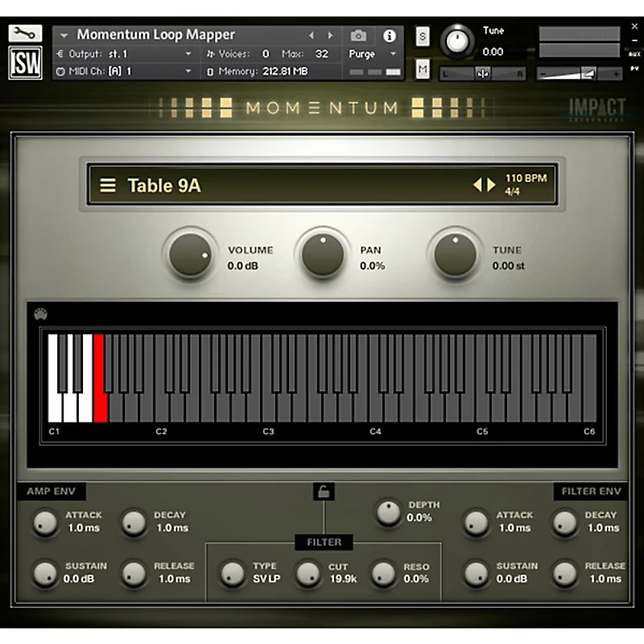Open the Table 9A hamburger menu
This screenshot has height=644, width=644.
[107, 184]
